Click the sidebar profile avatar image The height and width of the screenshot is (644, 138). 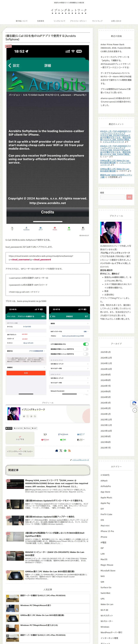111,232
